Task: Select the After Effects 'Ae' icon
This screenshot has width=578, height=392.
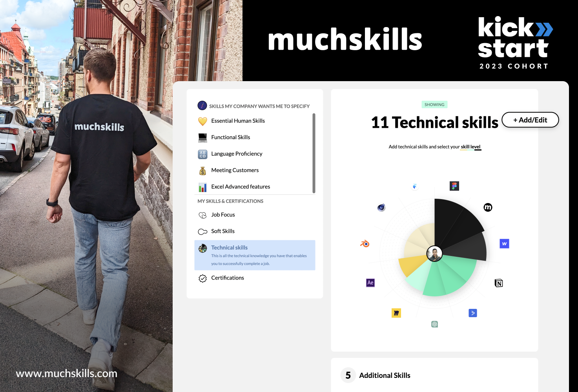Action: 370,283
